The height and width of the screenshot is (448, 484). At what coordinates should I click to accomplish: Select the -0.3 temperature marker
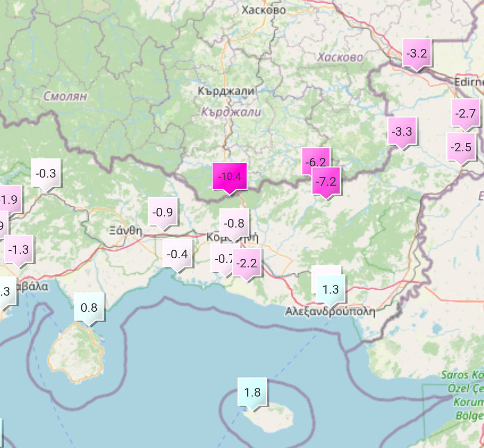click(46, 173)
